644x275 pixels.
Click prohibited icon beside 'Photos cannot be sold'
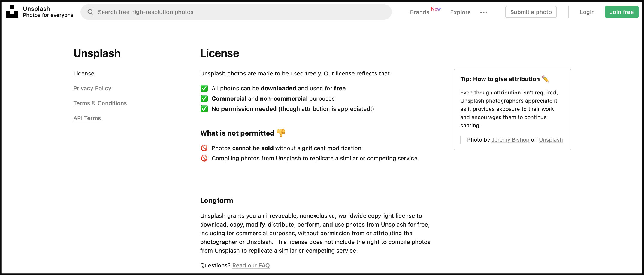click(x=204, y=148)
